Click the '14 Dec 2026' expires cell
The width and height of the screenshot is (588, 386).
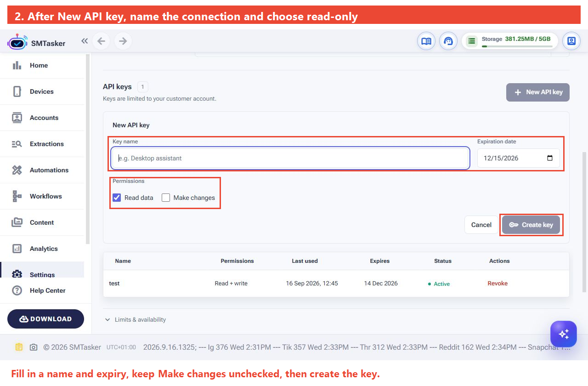click(x=381, y=284)
